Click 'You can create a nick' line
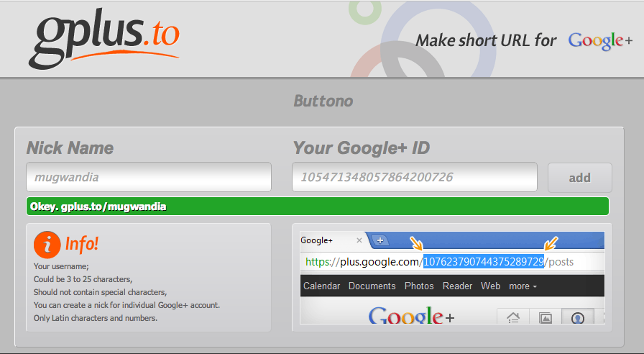The image size is (644, 354). pyautogui.click(x=127, y=305)
